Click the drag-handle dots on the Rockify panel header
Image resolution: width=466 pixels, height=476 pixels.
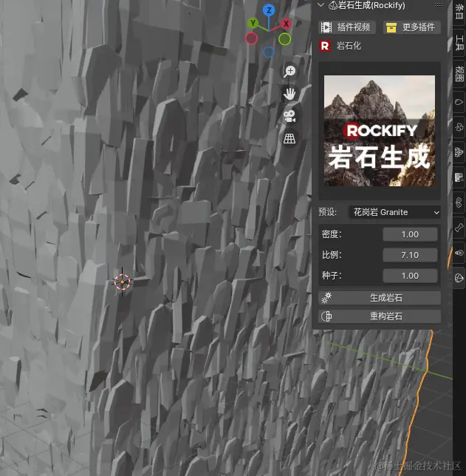tap(439, 5)
